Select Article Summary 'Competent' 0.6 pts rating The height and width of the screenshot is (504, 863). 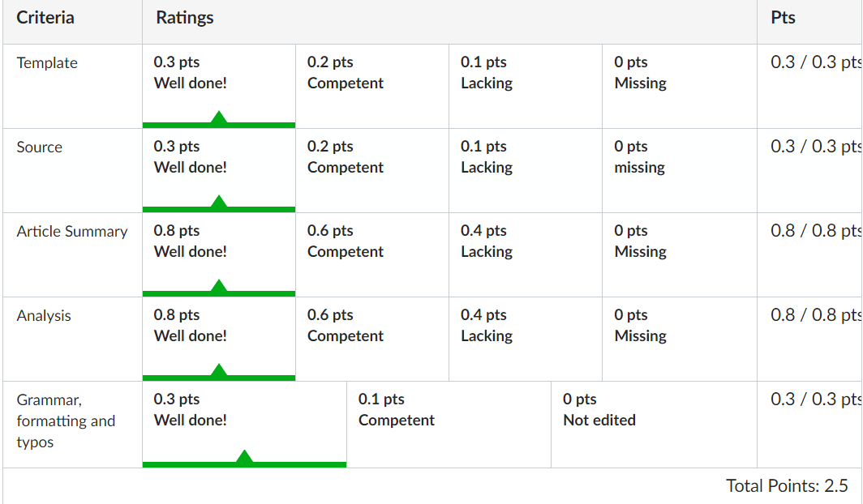pos(372,255)
